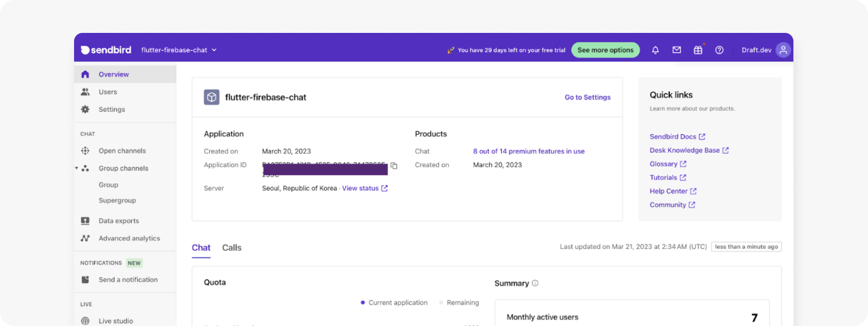
Task: Open the Draft.dev account name
Action: (x=756, y=50)
